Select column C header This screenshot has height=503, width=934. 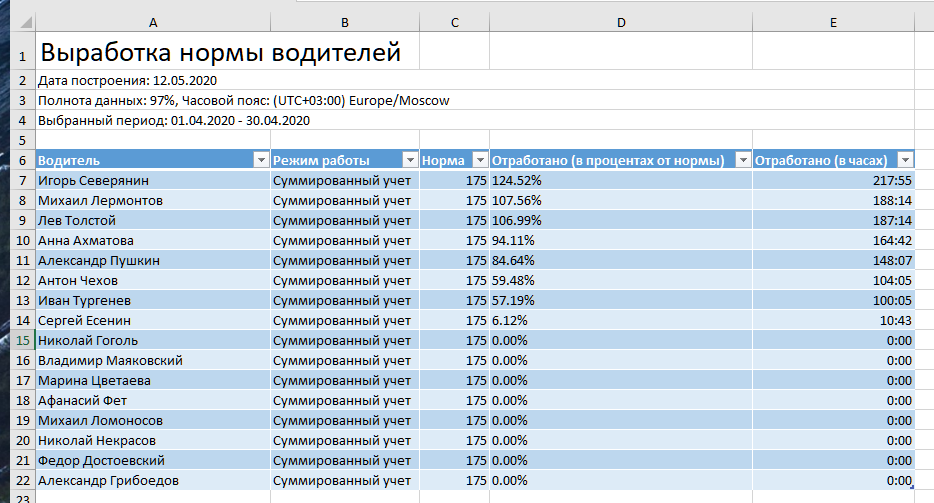pos(455,22)
